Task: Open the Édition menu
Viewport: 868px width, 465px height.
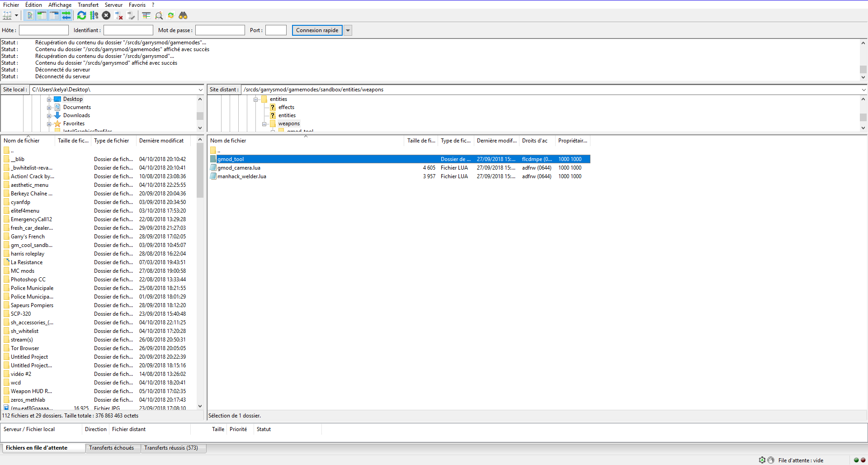Action: pos(33,5)
